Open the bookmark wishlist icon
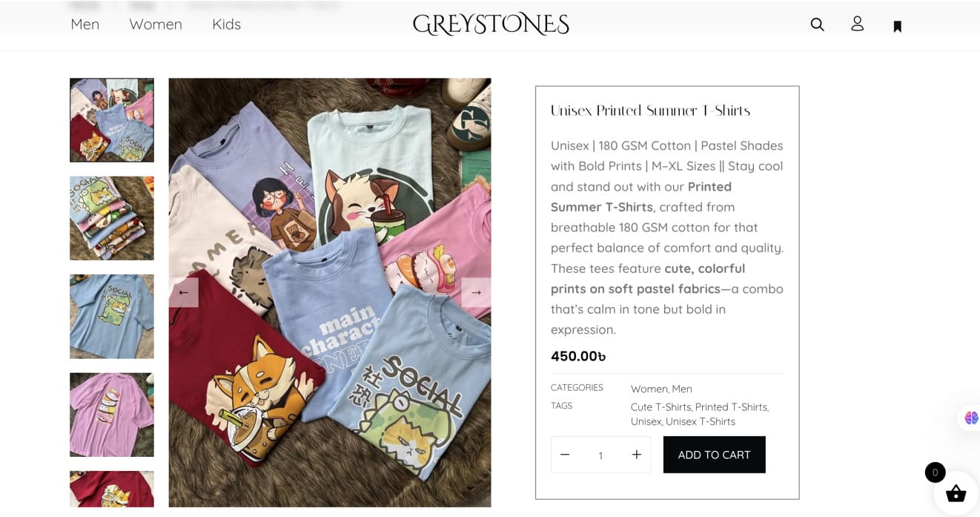 coord(897,27)
